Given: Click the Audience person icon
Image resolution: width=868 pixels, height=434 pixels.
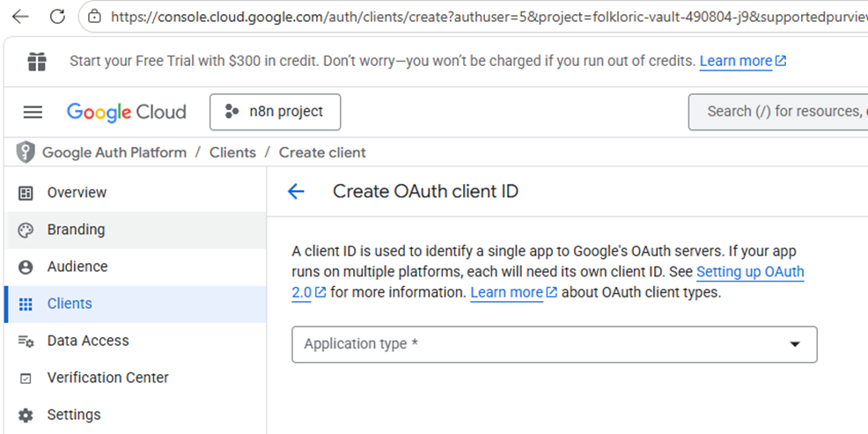Looking at the screenshot, I should click(26, 267).
